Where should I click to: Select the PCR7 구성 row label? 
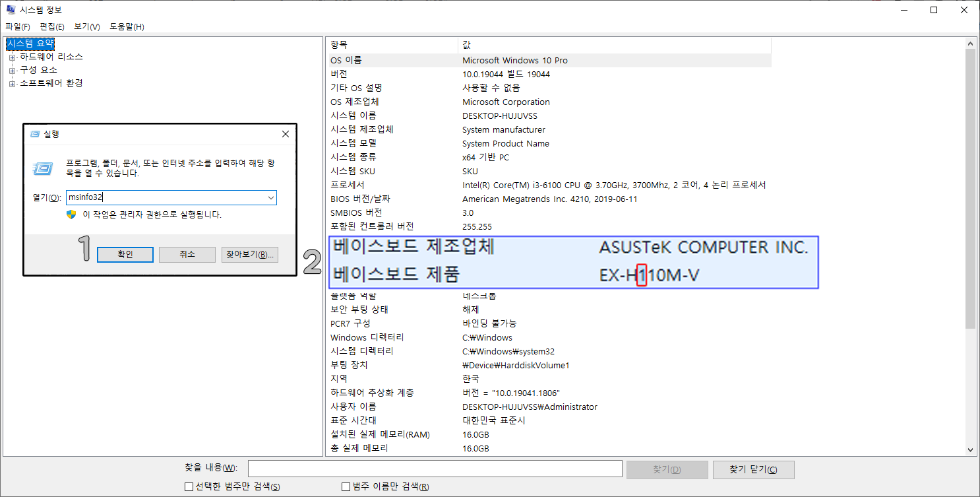[350, 323]
